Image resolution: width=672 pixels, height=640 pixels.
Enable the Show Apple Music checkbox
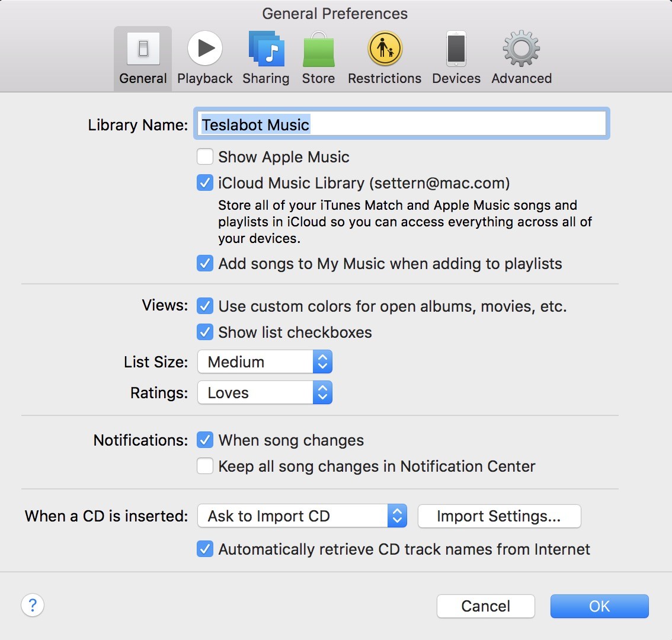[x=205, y=157]
